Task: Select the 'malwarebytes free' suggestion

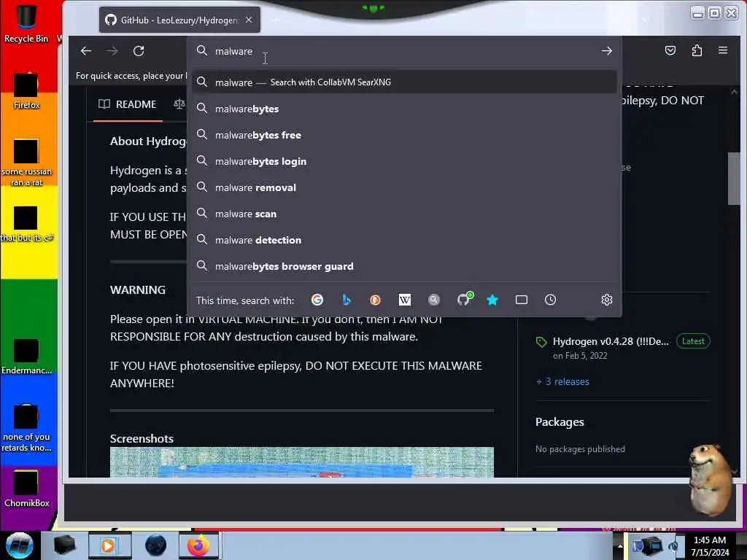Action: coord(404,135)
